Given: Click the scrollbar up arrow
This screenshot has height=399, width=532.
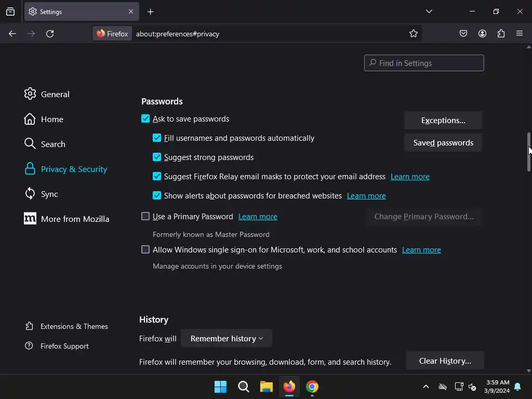Looking at the screenshot, I should click(528, 47).
